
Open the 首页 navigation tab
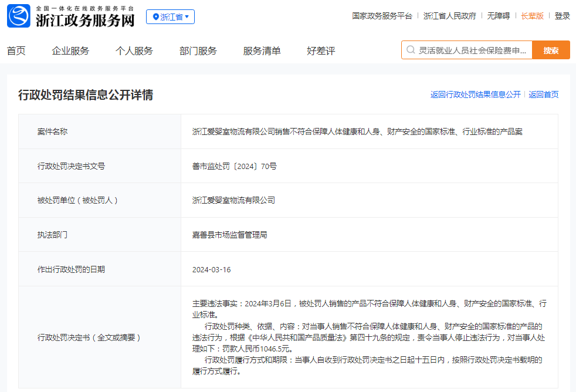pyautogui.click(x=16, y=50)
